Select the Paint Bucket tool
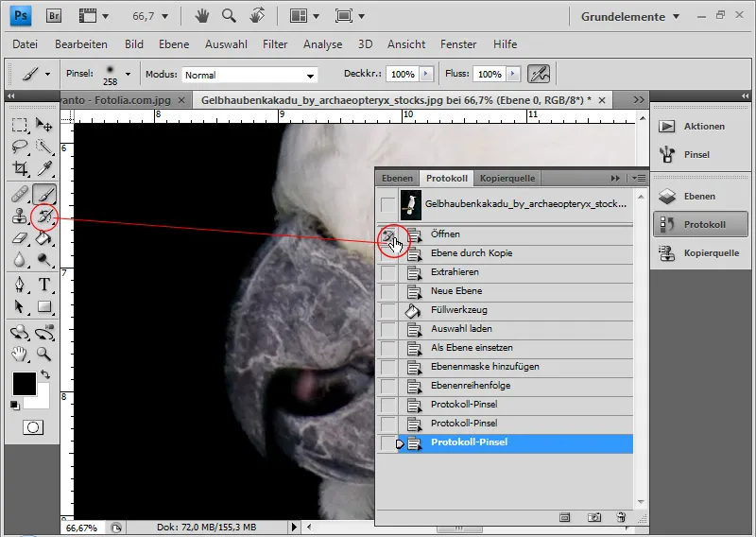This screenshot has width=756, height=537. (44, 238)
